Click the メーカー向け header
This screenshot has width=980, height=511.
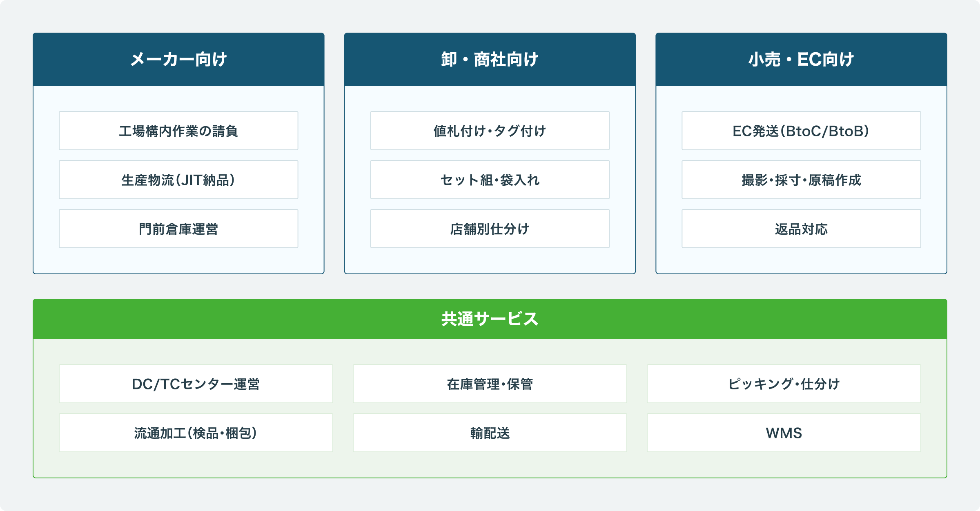click(x=178, y=60)
